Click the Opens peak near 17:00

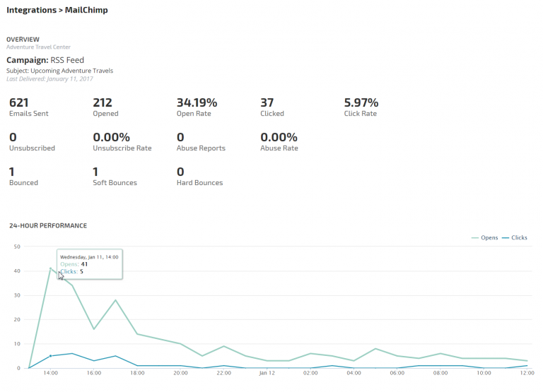(115, 300)
